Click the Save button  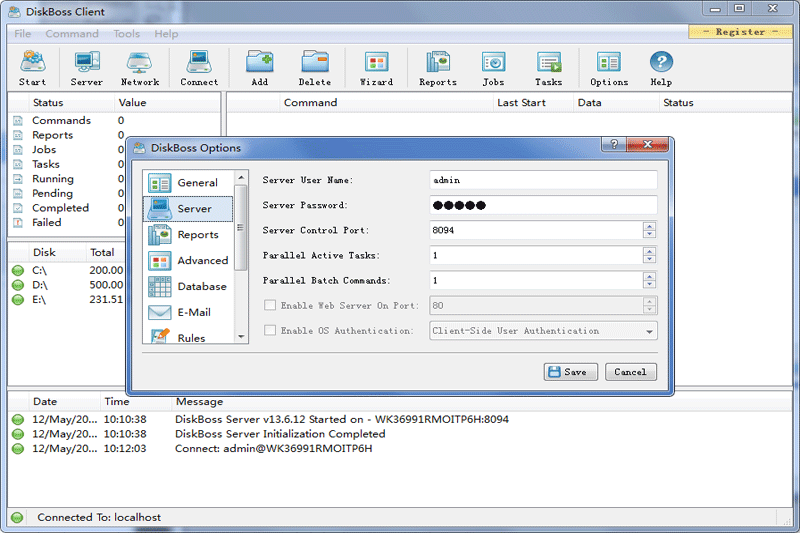[571, 372]
